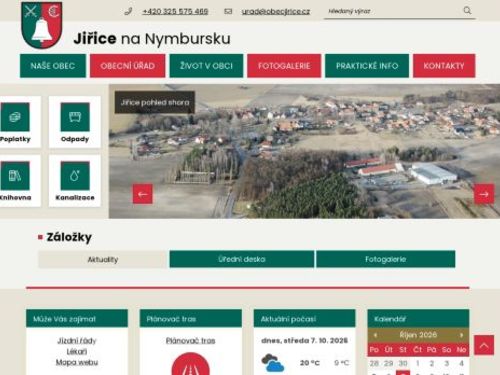
Task: Click the 'Může Vás zajímat' panel header
Action: click(x=77, y=319)
